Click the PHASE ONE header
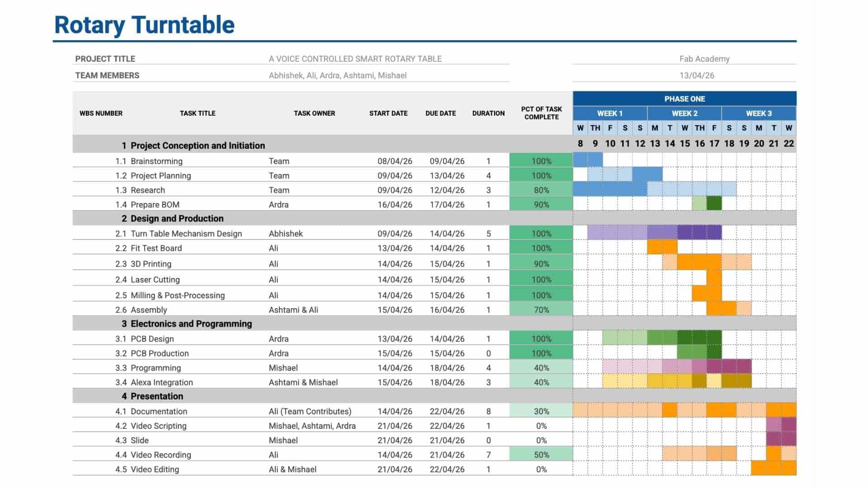 (684, 99)
